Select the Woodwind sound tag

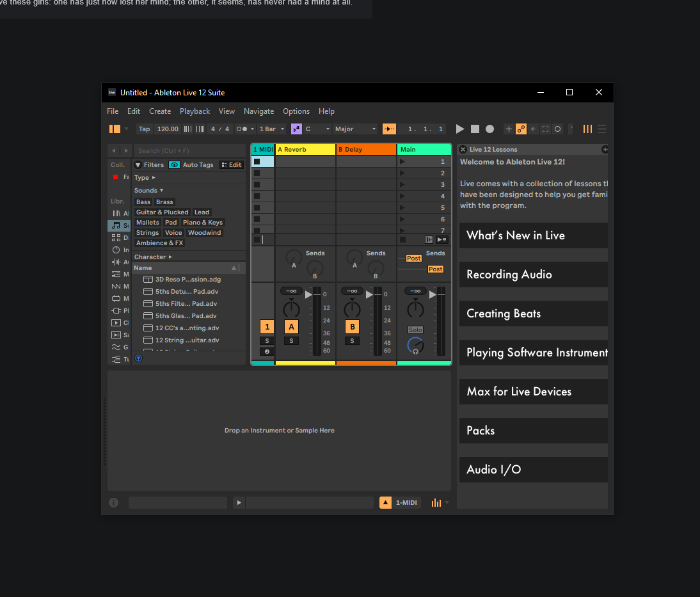pyautogui.click(x=205, y=233)
